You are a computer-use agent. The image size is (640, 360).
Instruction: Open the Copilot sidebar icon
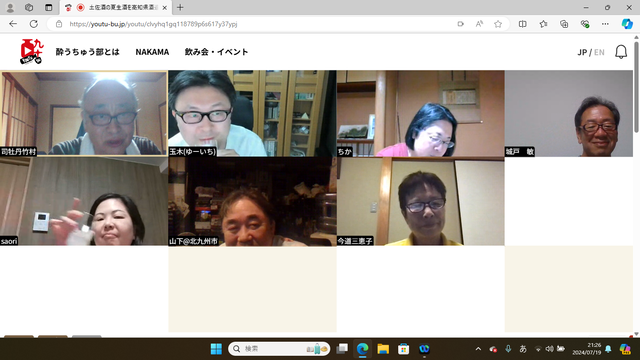[627, 24]
